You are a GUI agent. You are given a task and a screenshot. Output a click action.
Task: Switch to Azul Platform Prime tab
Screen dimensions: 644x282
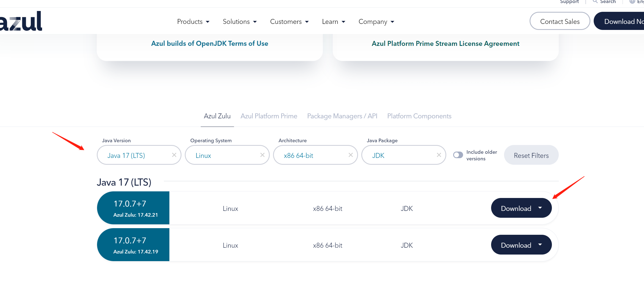pyautogui.click(x=269, y=116)
